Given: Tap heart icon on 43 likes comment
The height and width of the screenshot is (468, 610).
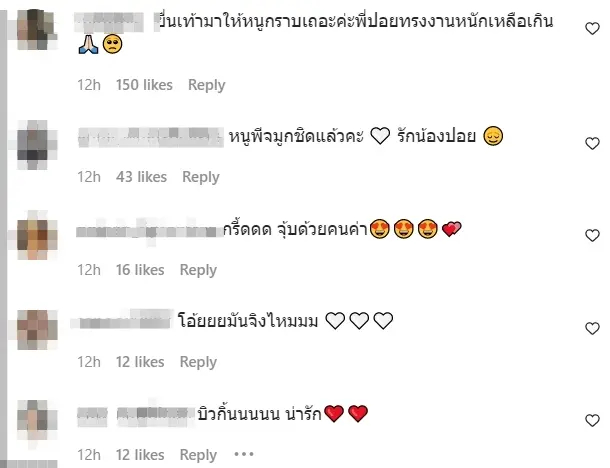Looking at the screenshot, I should click(592, 144).
